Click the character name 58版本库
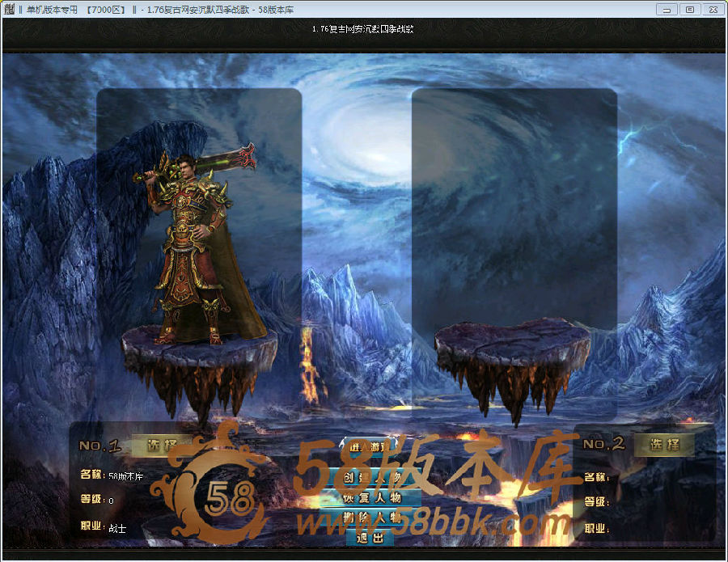The image size is (728, 562). (x=125, y=476)
